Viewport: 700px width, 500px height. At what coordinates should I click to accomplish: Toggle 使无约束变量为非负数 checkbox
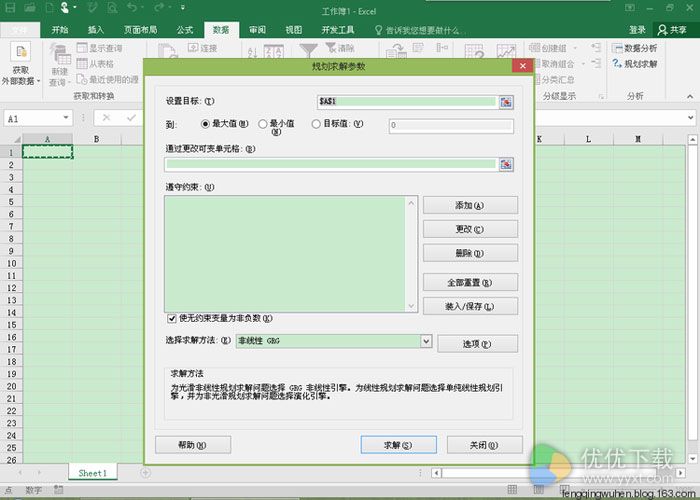coord(172,318)
